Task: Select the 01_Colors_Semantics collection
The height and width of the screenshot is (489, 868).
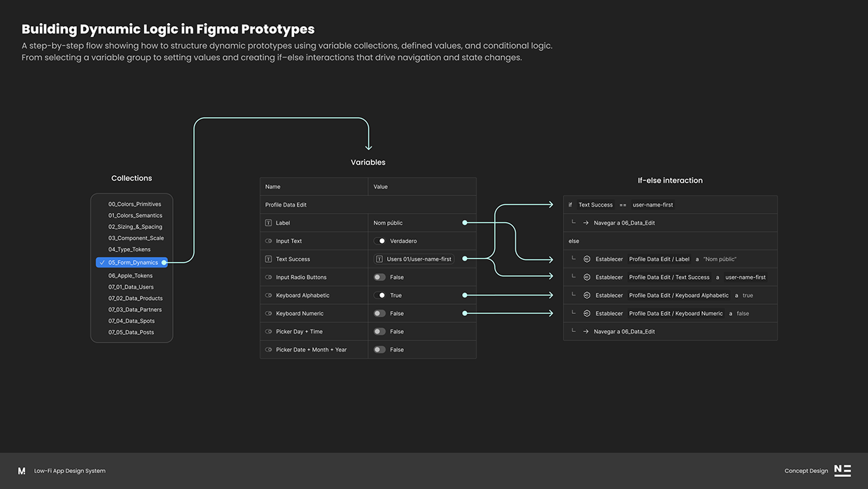Action: point(135,216)
